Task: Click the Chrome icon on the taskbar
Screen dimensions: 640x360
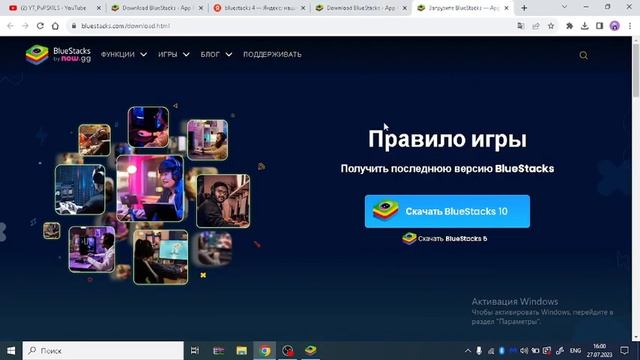Action: point(265,351)
